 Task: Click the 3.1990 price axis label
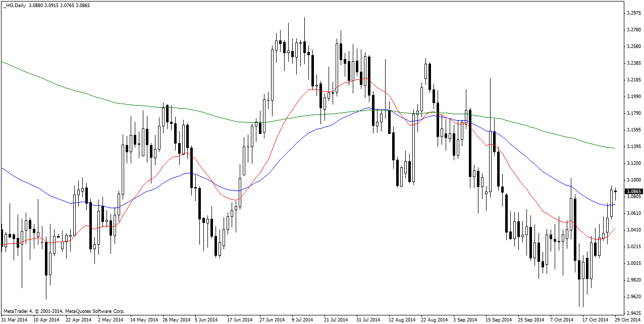click(x=633, y=97)
